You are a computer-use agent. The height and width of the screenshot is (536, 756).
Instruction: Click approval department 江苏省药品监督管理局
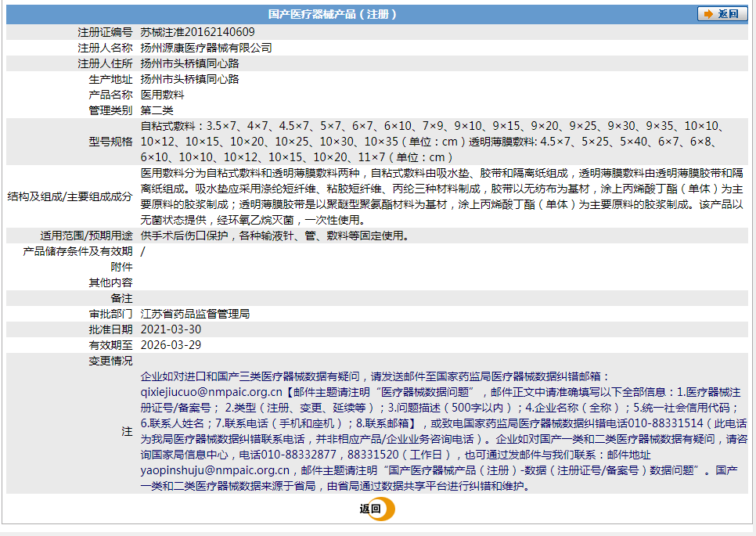(x=195, y=314)
